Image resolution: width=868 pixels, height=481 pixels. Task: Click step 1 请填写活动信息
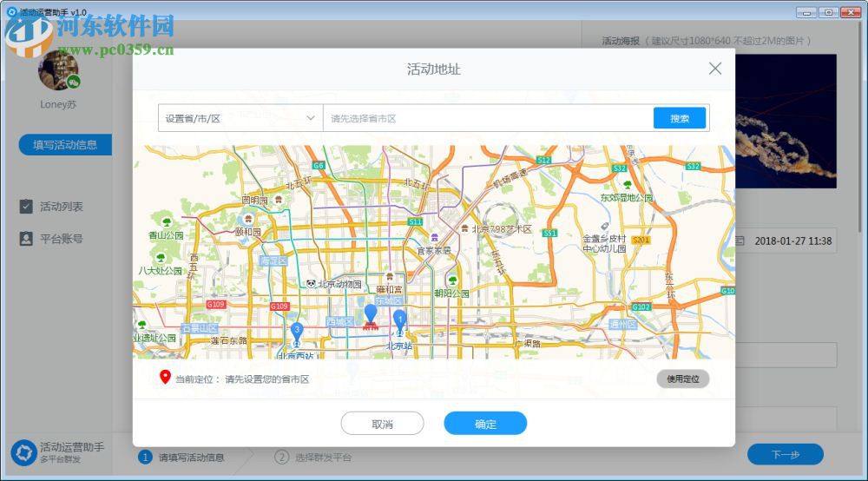tap(181, 458)
